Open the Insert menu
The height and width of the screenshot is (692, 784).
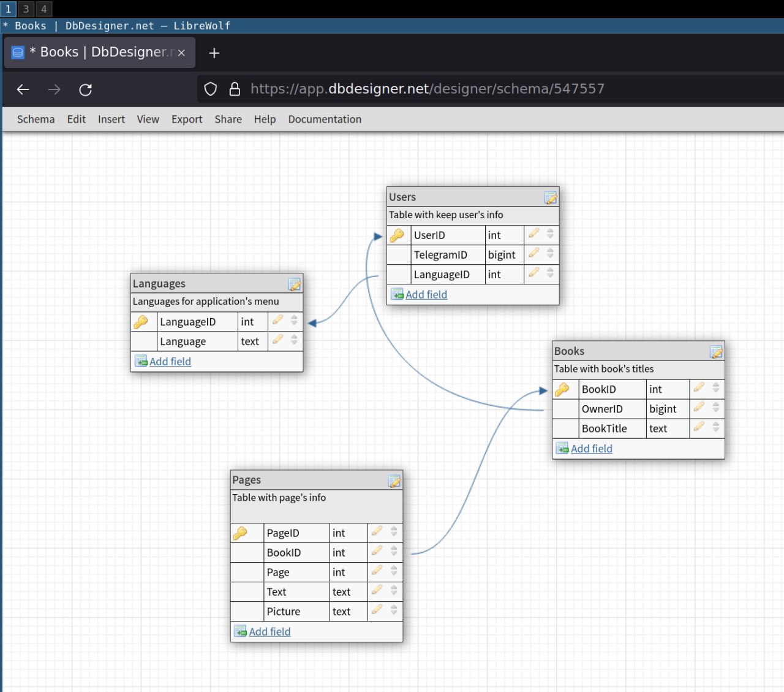point(111,120)
